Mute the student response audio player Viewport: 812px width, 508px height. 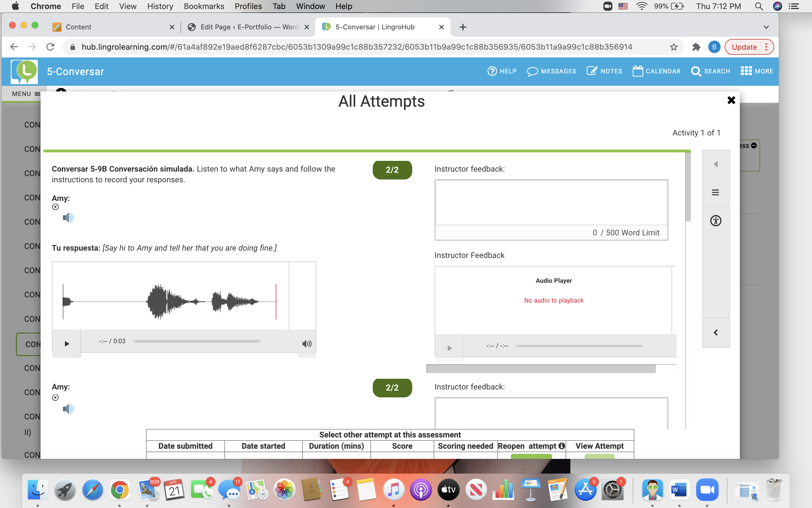click(x=307, y=343)
